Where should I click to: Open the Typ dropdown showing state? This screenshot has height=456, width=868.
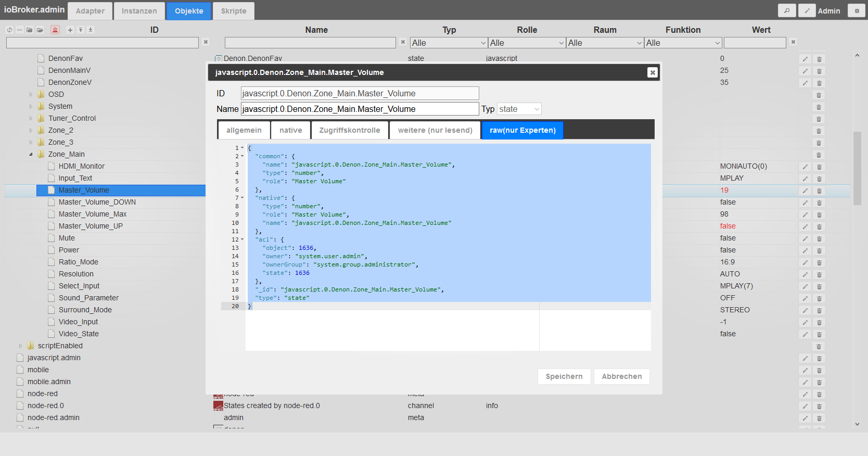519,109
